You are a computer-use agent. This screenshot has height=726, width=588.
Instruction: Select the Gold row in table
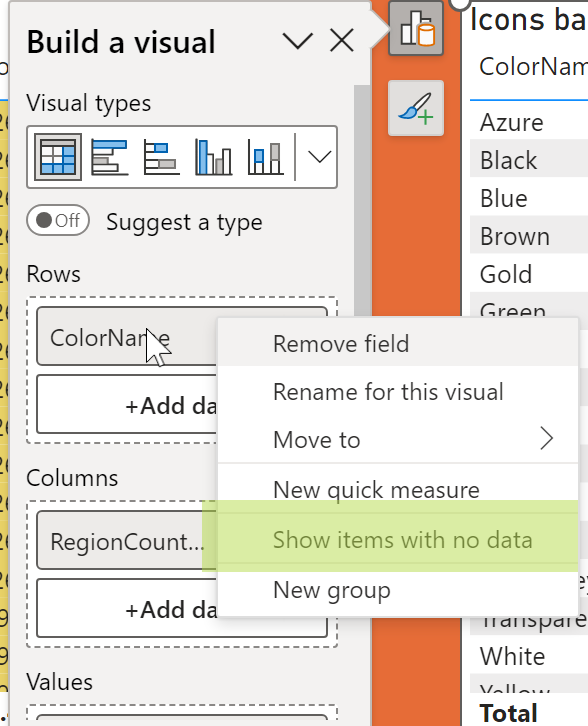coord(529,274)
